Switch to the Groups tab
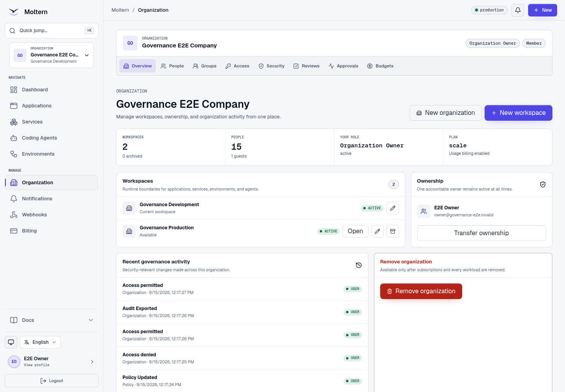The height and width of the screenshot is (392, 565). (x=204, y=66)
